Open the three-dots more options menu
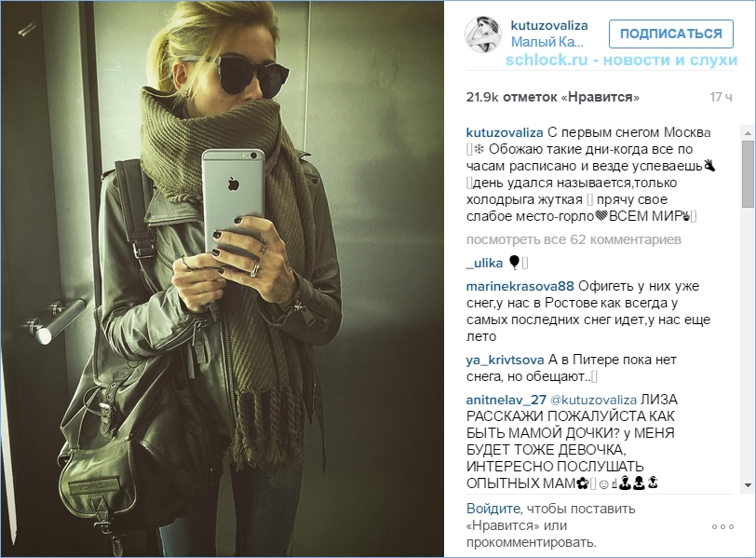Viewport: 756px width, 558px height. click(722, 526)
